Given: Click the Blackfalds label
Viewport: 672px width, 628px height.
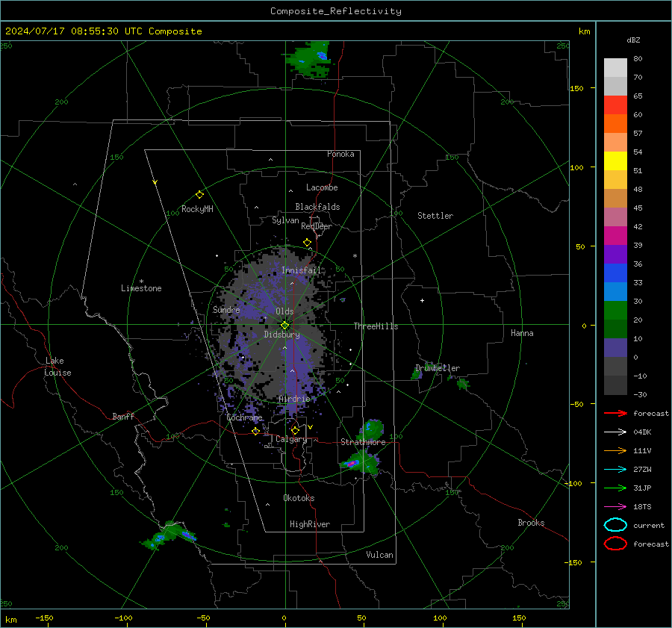Looking at the screenshot, I should pos(317,207).
